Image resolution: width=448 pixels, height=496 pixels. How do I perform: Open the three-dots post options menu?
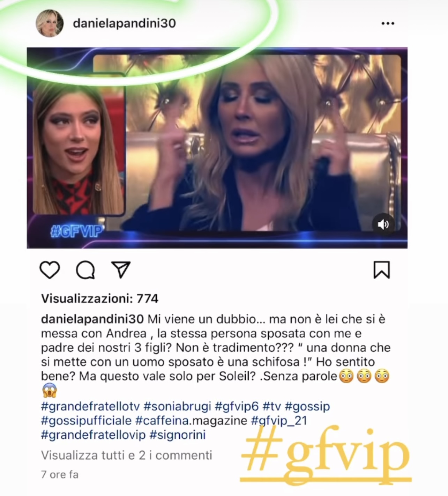(x=388, y=23)
